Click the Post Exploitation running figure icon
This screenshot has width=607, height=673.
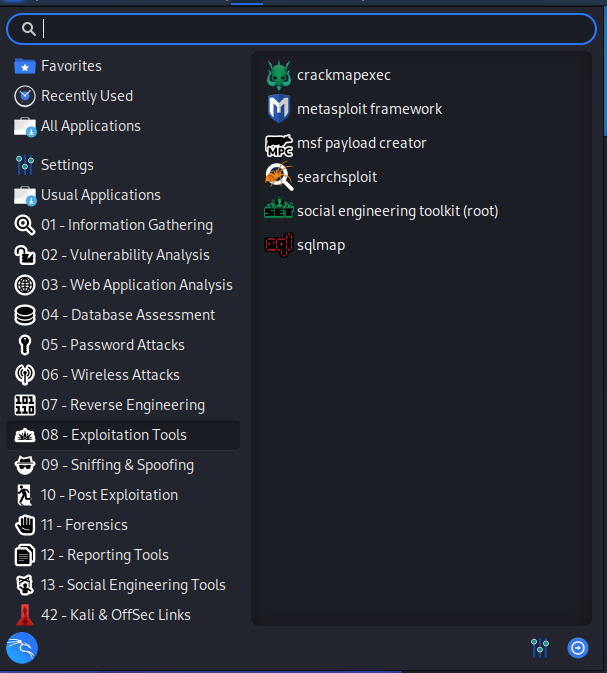click(x=25, y=495)
